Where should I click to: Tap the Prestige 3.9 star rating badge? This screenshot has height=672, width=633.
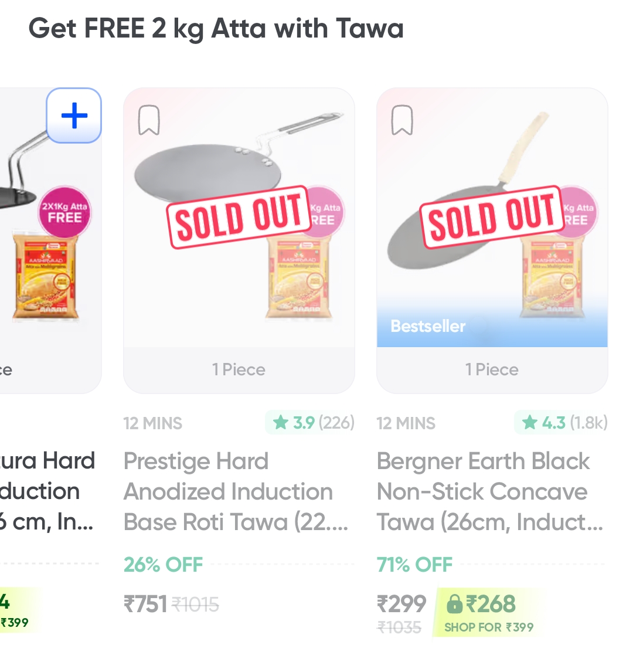tap(310, 422)
